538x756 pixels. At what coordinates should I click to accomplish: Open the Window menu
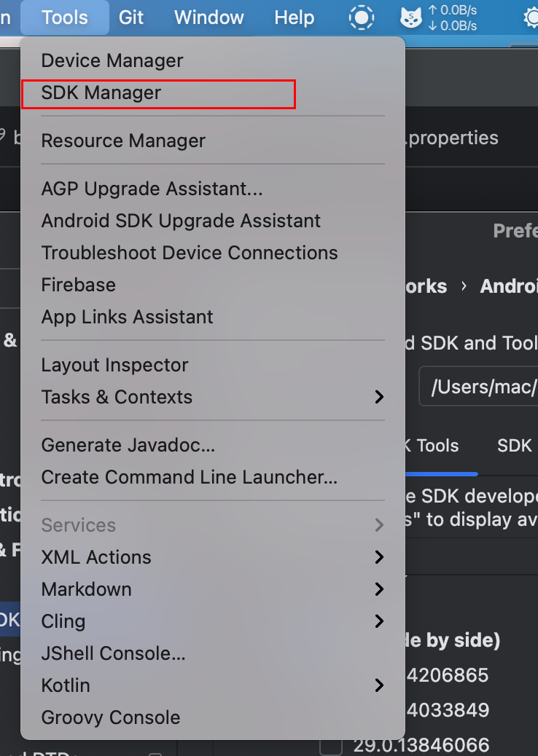[209, 17]
